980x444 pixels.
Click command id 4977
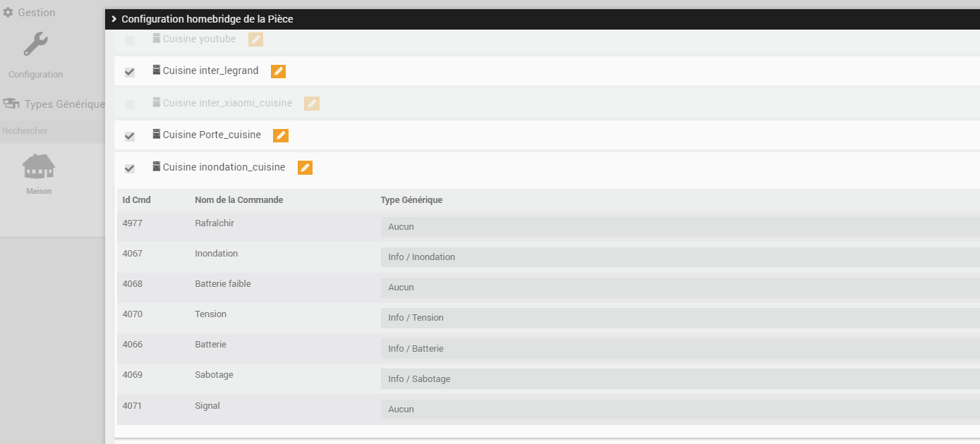(x=133, y=223)
